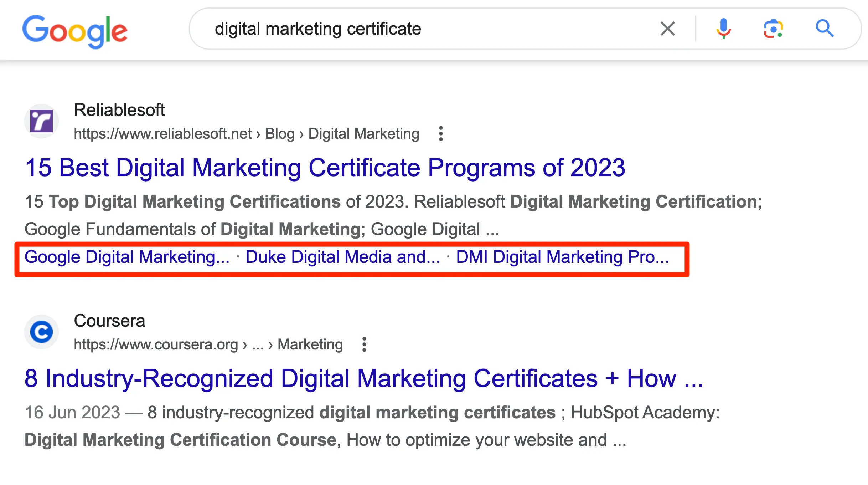Click the Reliablesoft favicon
The height and width of the screenshot is (485, 868).
[41, 121]
